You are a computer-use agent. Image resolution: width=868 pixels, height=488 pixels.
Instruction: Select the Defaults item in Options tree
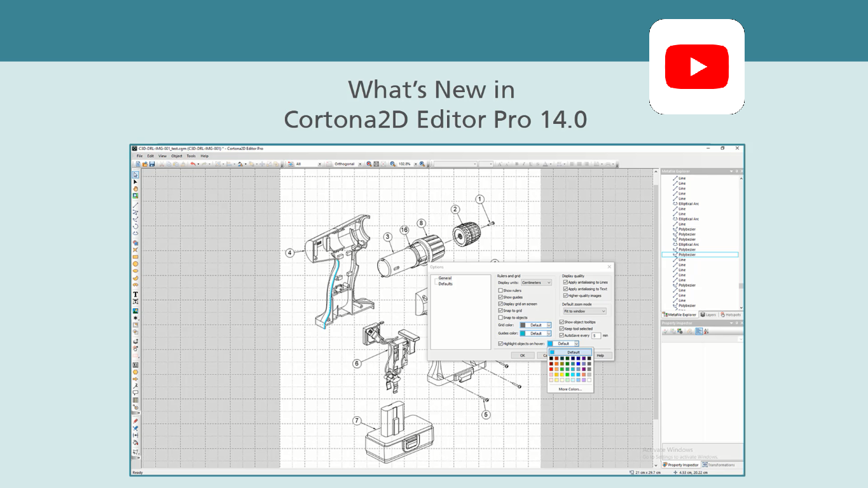(x=445, y=284)
